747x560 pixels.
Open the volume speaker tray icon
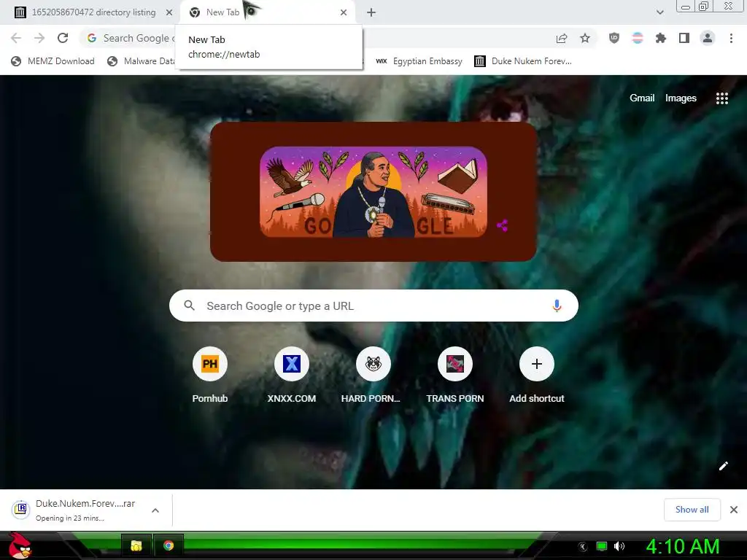(x=619, y=546)
